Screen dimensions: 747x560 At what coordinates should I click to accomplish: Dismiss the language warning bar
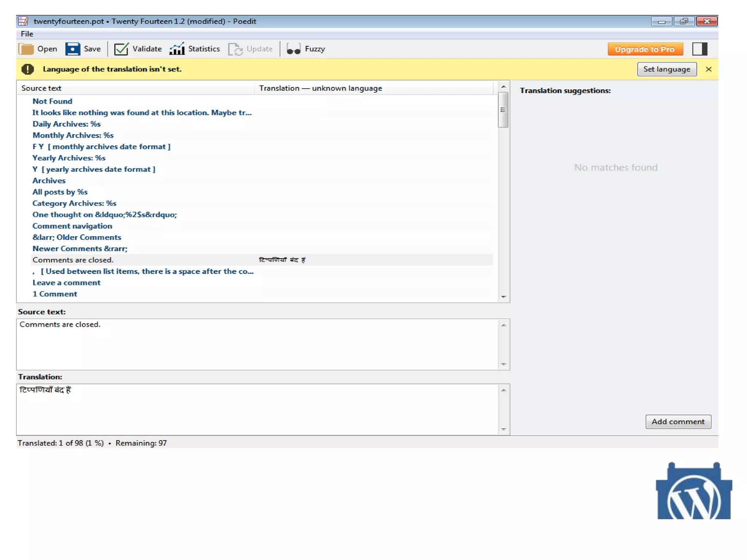tap(708, 69)
